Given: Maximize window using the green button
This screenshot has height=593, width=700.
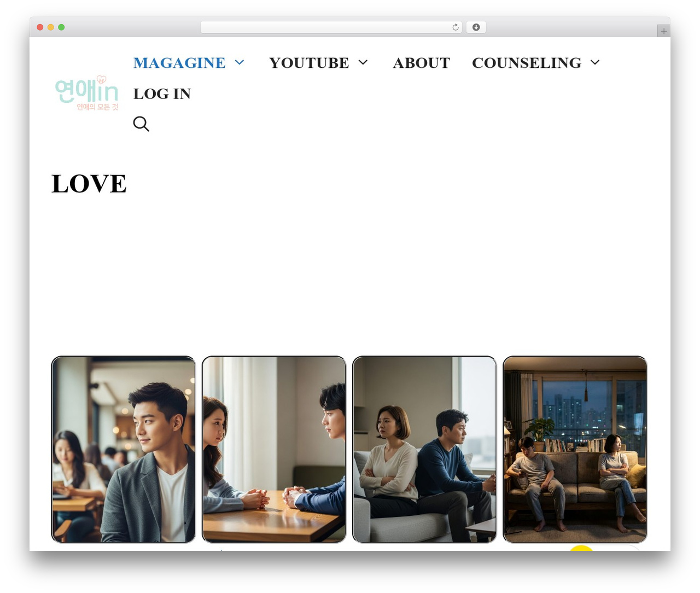Looking at the screenshot, I should point(61,27).
